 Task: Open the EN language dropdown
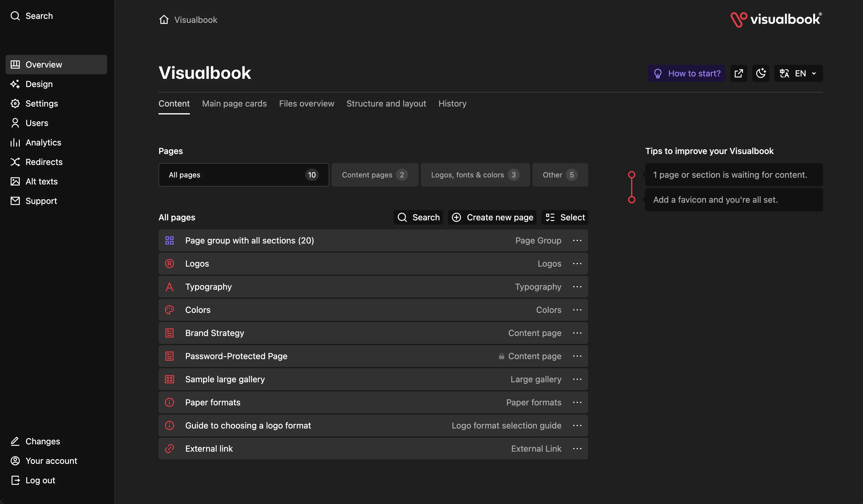pos(798,73)
